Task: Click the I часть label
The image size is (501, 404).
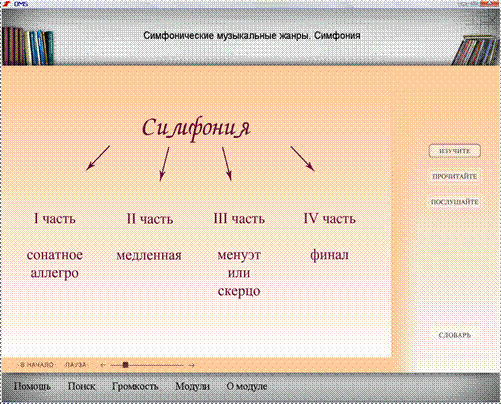Action: [x=55, y=219]
